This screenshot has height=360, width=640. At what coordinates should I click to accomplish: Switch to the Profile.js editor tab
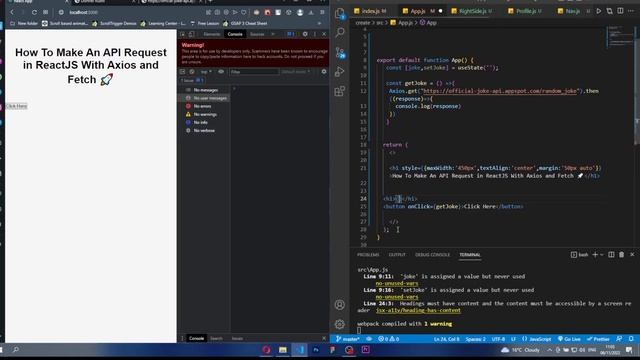click(525, 11)
